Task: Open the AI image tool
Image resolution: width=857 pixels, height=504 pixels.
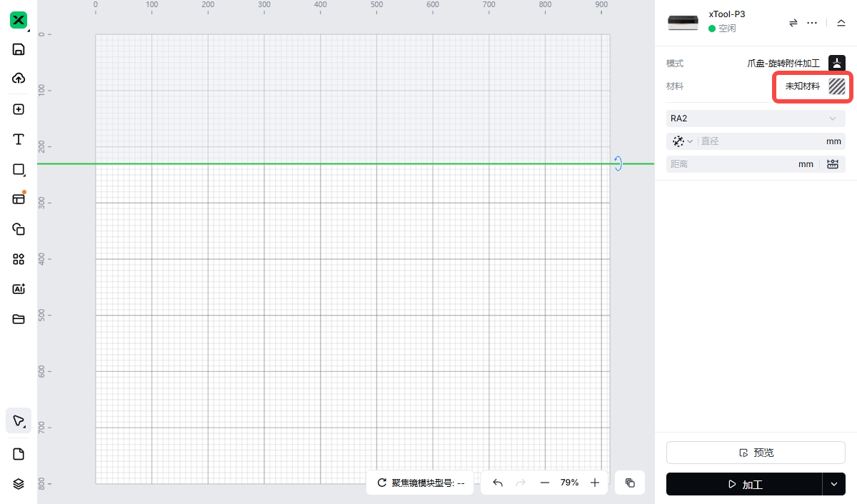Action: coord(19,289)
